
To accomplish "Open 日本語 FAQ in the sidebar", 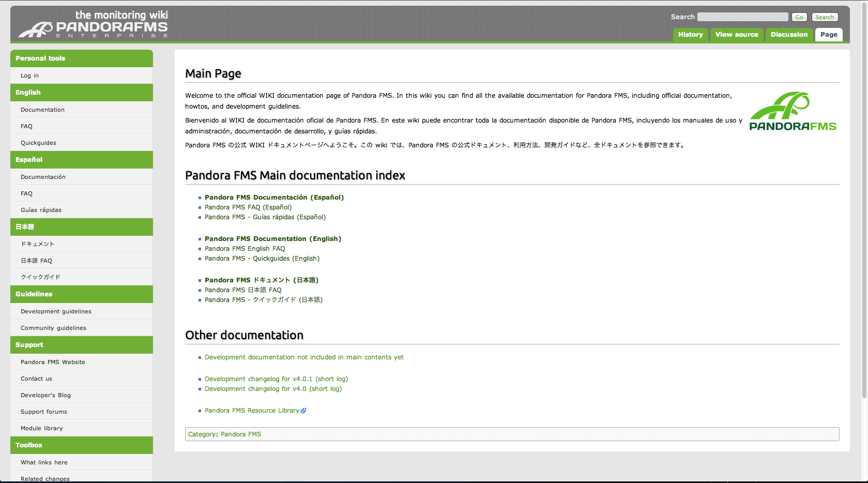I will pos(36,261).
